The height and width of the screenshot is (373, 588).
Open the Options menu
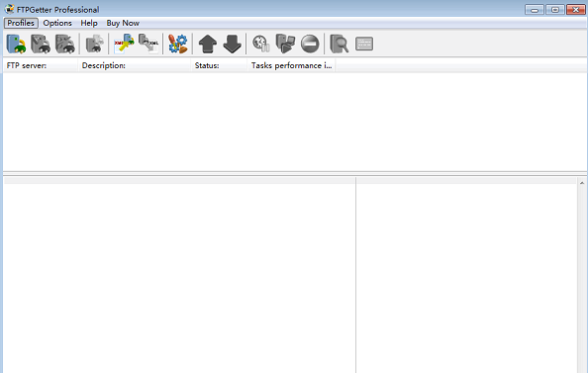click(57, 23)
